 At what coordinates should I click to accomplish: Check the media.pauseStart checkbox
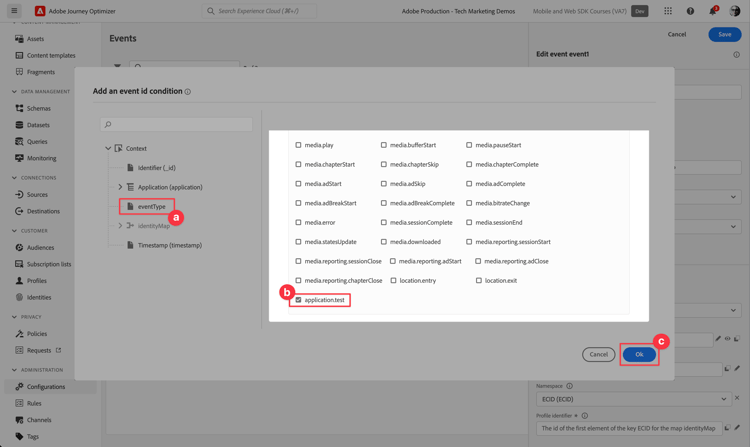(x=469, y=145)
